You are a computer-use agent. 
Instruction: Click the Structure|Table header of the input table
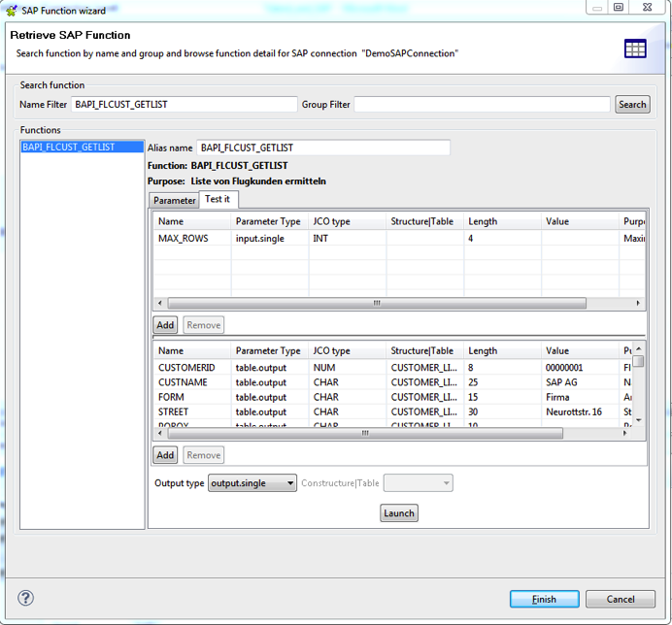424,221
